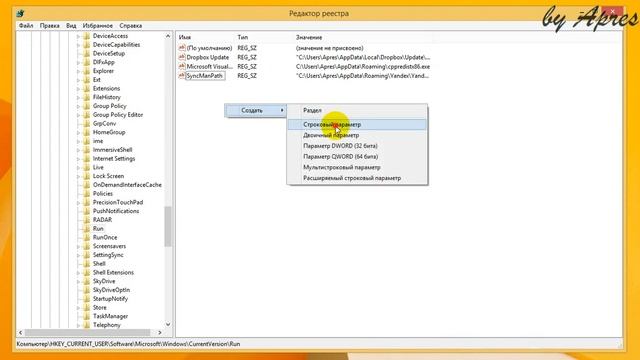This screenshot has width=640, height=360.
Task: Click the string value icon of Dropbox Update
Action: (x=182, y=57)
